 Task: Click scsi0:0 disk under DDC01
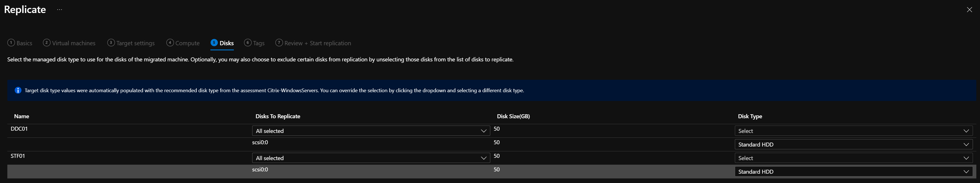tap(260, 142)
